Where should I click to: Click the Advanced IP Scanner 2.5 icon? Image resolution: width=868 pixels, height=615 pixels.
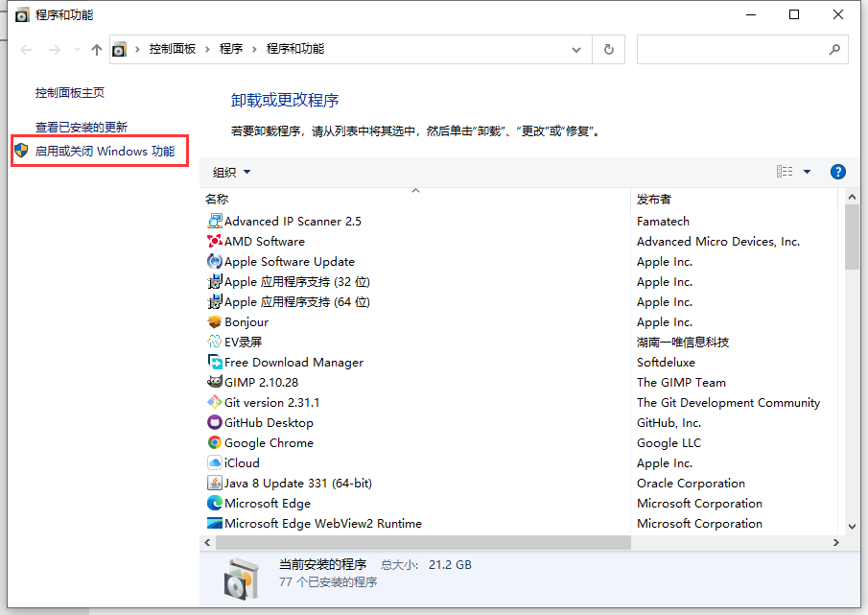pos(214,221)
